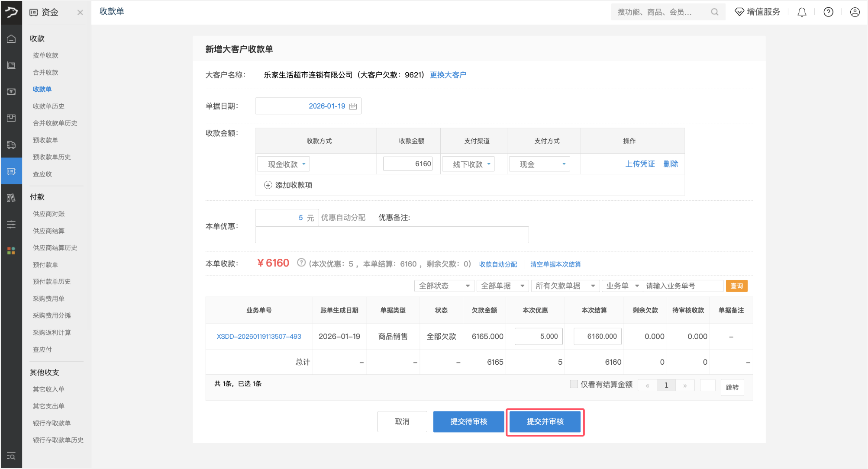Click the notification bell icon
This screenshot has height=469, width=868.
click(x=802, y=12)
